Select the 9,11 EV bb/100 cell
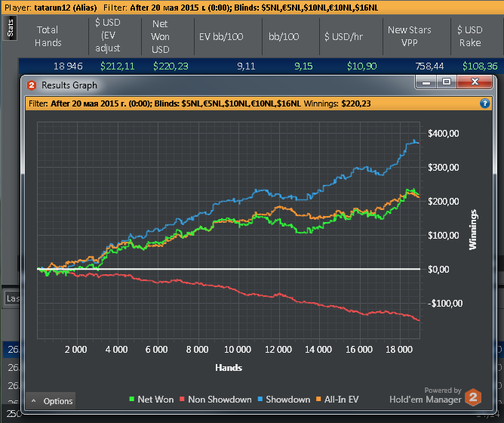The width and height of the screenshot is (504, 423). [x=246, y=66]
